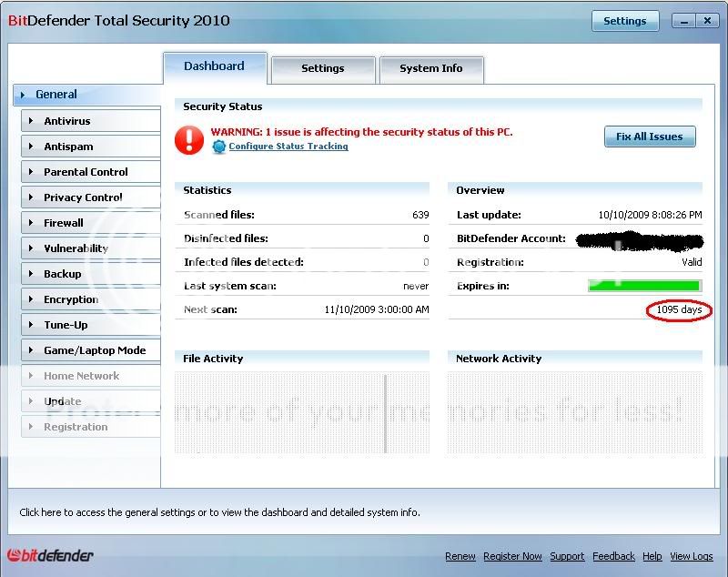Click the Last update timestamp
This screenshot has height=577, width=728.
tap(650, 215)
